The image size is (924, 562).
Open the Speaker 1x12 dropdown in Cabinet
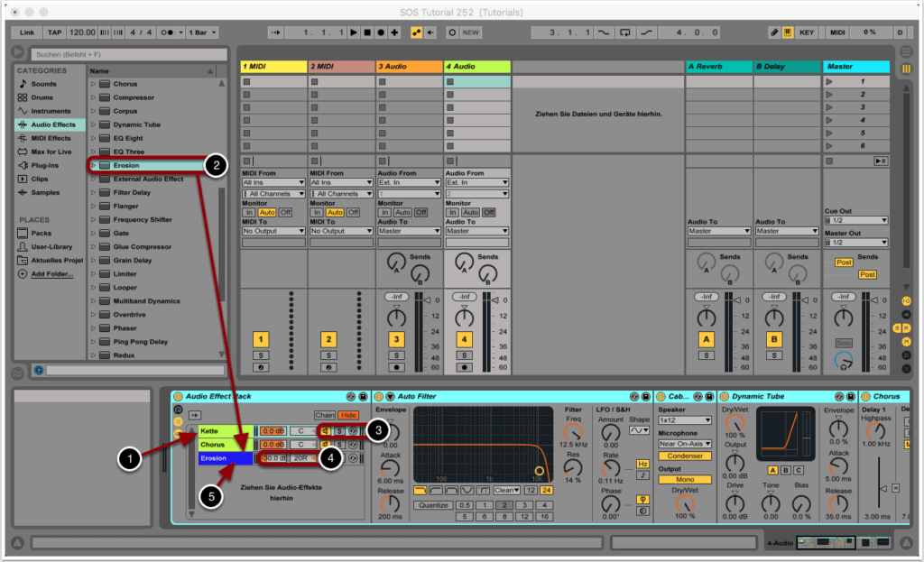(685, 420)
